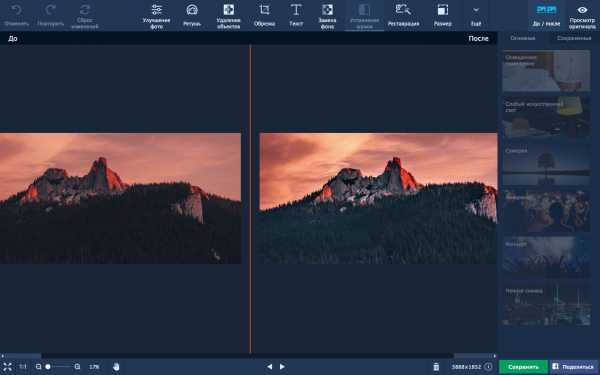Viewport: 600px width, 375px height.
Task: Go to the next image arrow
Action: click(x=282, y=367)
